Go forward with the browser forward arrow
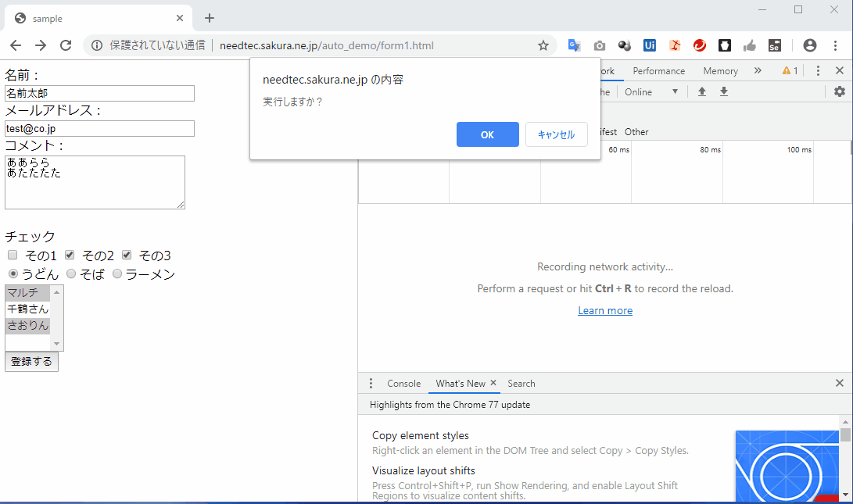Image resolution: width=853 pixels, height=504 pixels. (x=41, y=45)
